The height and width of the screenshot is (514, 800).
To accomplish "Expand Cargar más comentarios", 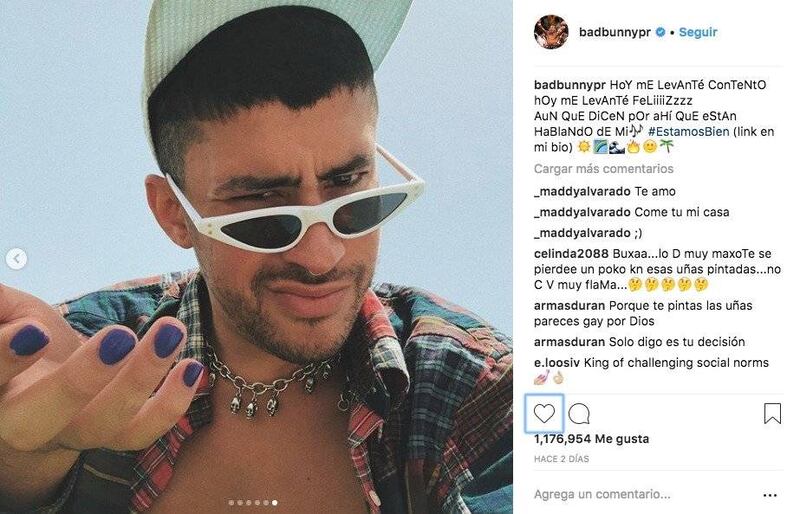I will pos(604,168).
